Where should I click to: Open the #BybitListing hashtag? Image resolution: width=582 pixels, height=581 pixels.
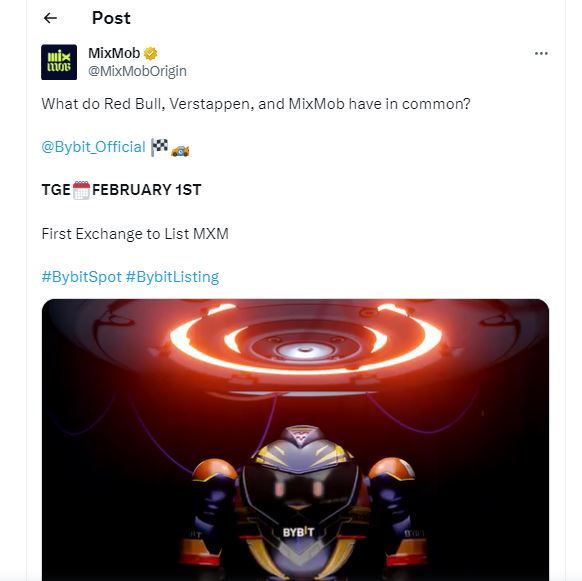(x=172, y=277)
